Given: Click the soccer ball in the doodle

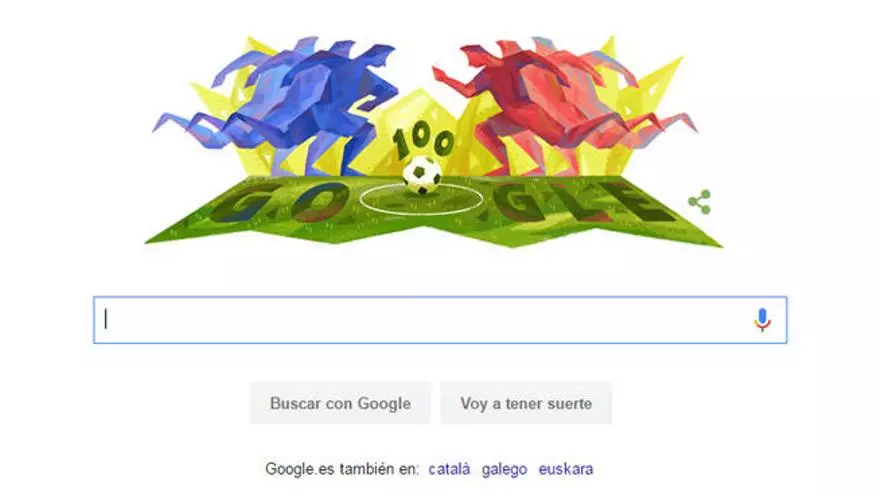Looking at the screenshot, I should coord(422,175).
